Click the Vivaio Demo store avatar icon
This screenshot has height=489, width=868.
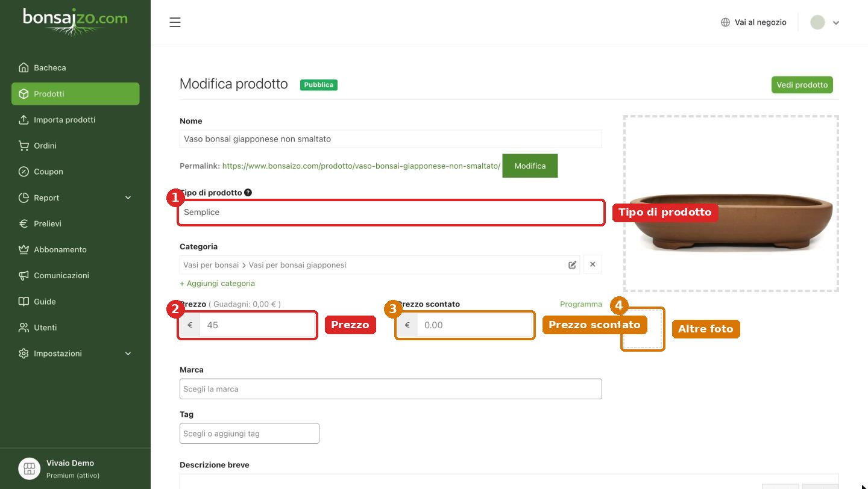click(29, 469)
